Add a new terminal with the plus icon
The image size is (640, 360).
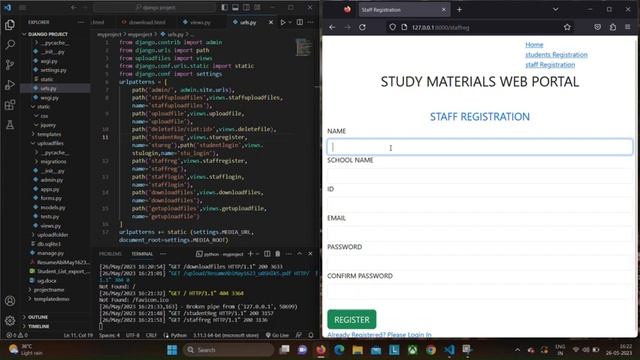point(250,254)
